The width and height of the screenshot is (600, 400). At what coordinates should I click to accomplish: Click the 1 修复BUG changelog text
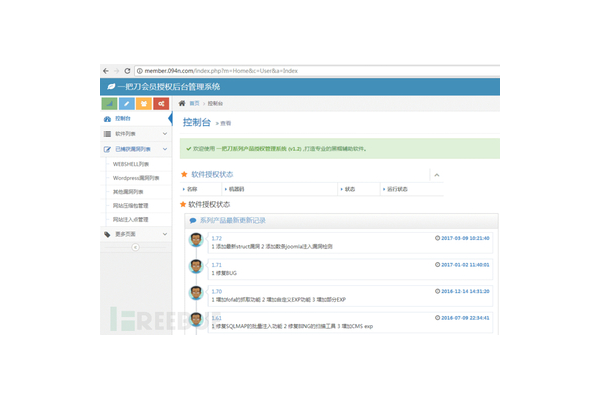click(224, 273)
